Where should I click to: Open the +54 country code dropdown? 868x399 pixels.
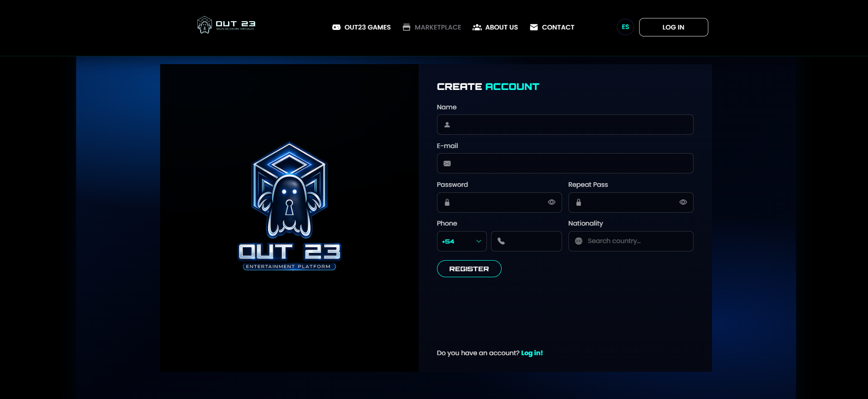[x=461, y=241]
